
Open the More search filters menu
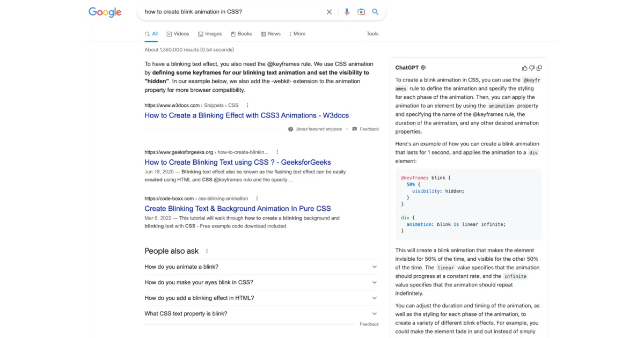point(297,34)
